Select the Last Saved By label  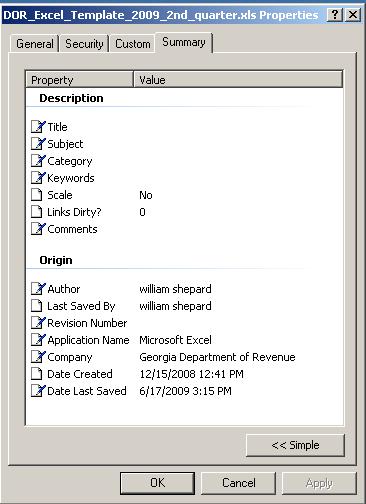(x=81, y=306)
